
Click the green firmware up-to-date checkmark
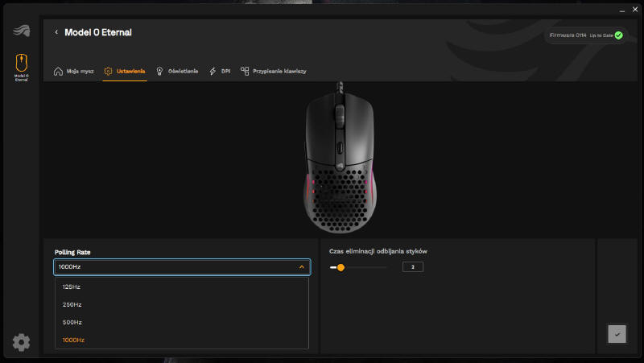point(618,36)
